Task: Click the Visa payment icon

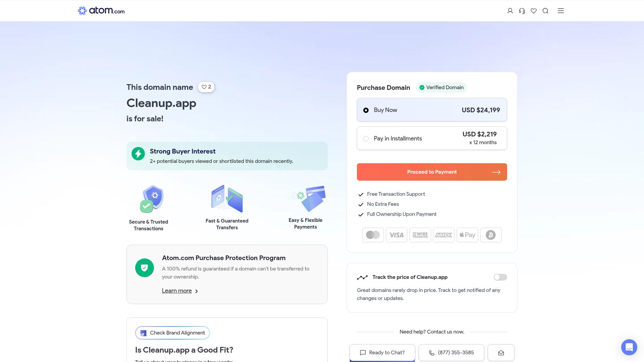Action: point(396,235)
